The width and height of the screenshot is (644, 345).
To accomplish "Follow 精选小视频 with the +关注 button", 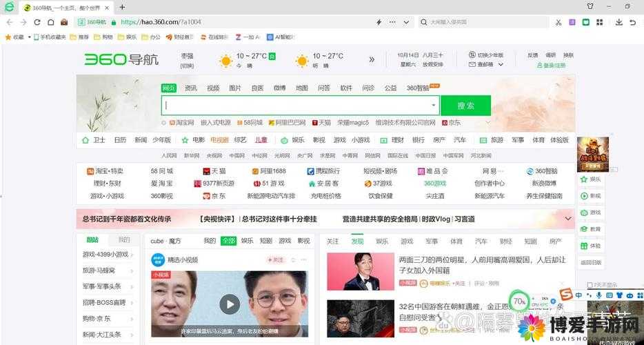I will click(276, 260).
